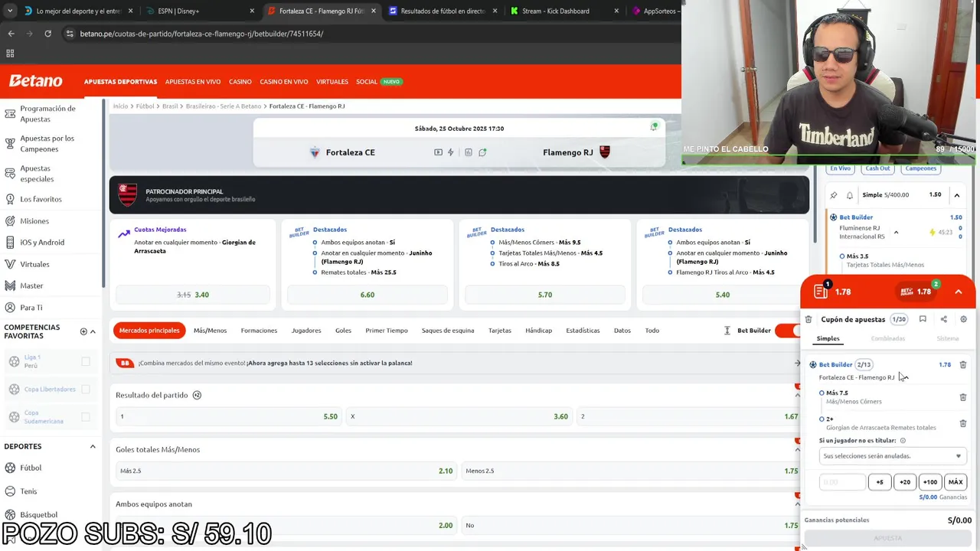Viewport: 980px width, 551px height.
Task: Click the Misiones sidebar icon
Action: pos(10,221)
